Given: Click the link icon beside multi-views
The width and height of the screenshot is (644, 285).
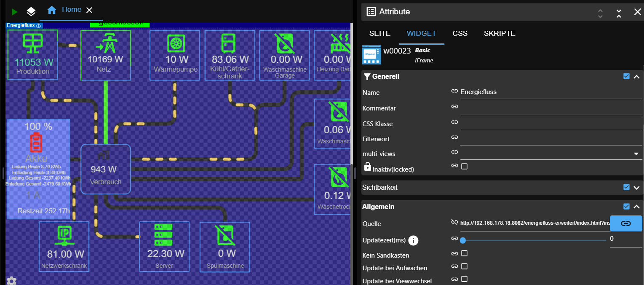Looking at the screenshot, I should point(454,152).
